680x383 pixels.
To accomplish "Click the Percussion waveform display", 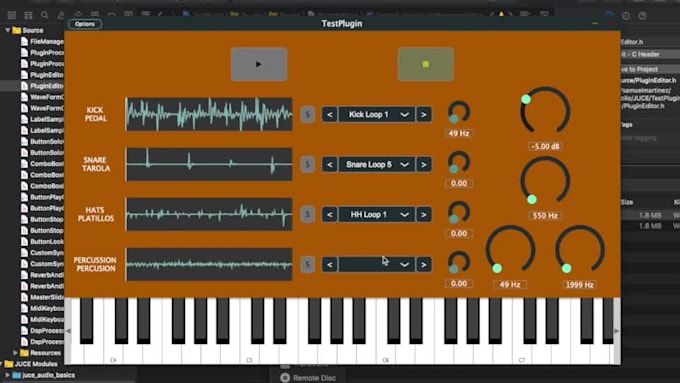I will pyautogui.click(x=209, y=264).
